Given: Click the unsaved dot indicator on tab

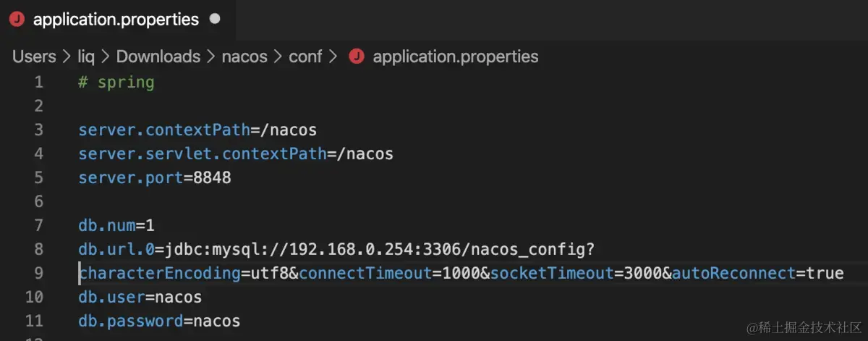Looking at the screenshot, I should coord(215,20).
